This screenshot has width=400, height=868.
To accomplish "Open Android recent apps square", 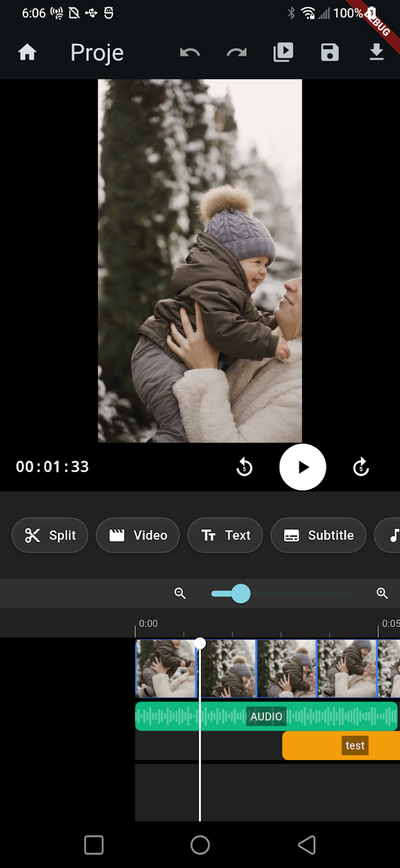I will (94, 845).
